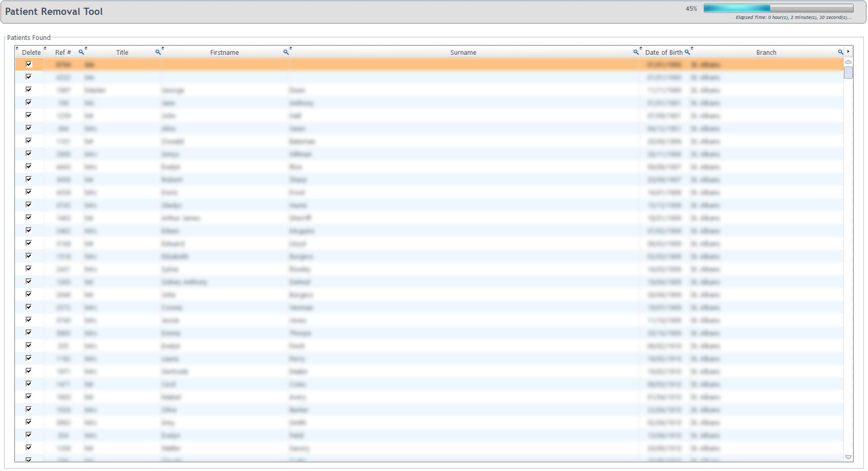The height and width of the screenshot is (471, 868).
Task: Sort patients by Firstname header
Action: pos(225,52)
